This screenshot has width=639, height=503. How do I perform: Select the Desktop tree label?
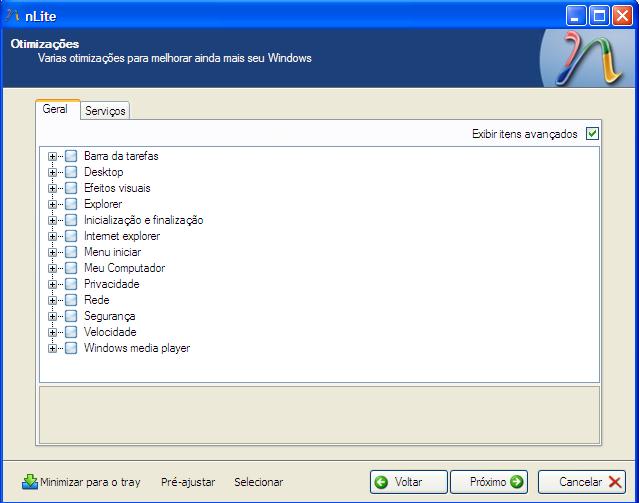tap(104, 172)
